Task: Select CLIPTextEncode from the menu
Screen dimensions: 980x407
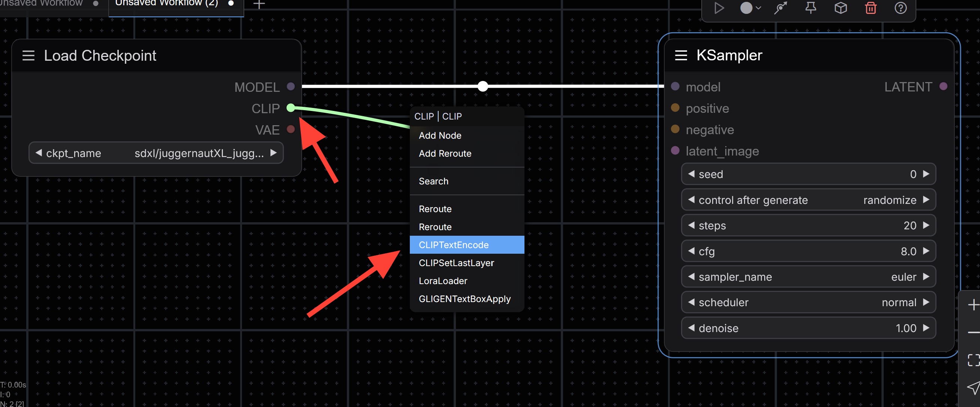Action: coord(467,245)
